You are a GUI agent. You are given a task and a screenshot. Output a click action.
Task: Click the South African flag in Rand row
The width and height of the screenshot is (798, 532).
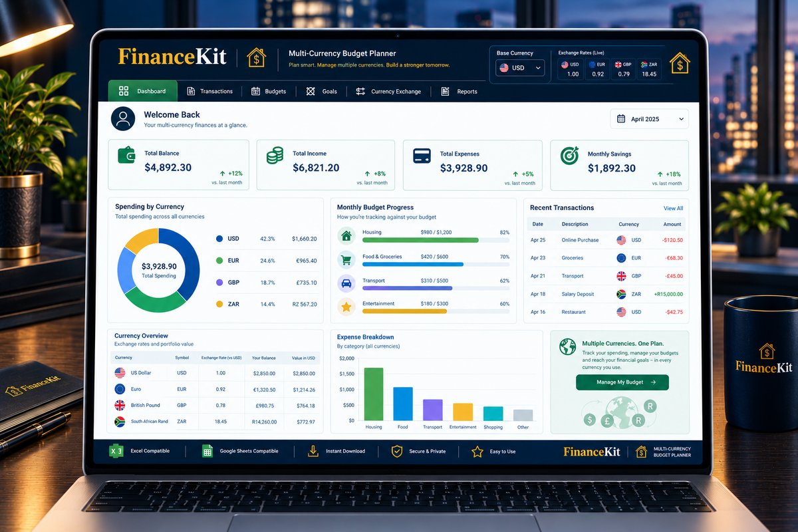pyautogui.click(x=120, y=421)
